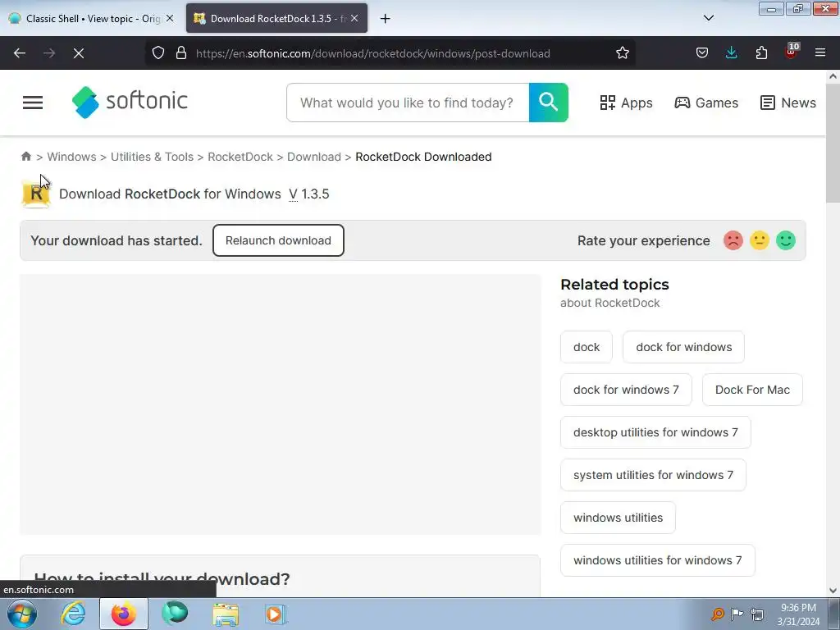Close the Download RocketDock tab
The image size is (840, 630).
[x=354, y=18]
